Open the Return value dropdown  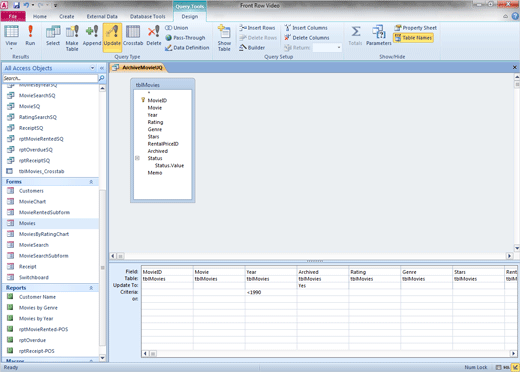point(339,48)
